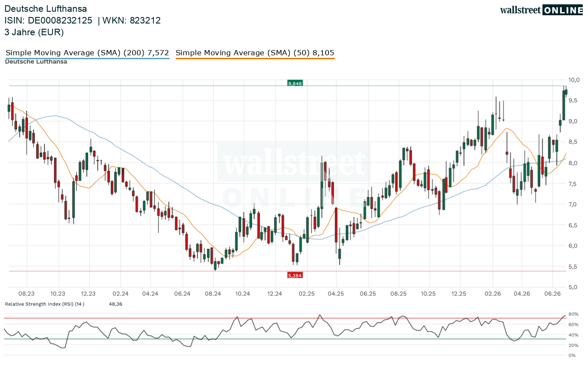
Task: Click the small Deutsche Lufthansa series label below the legend
Action: click(x=36, y=62)
